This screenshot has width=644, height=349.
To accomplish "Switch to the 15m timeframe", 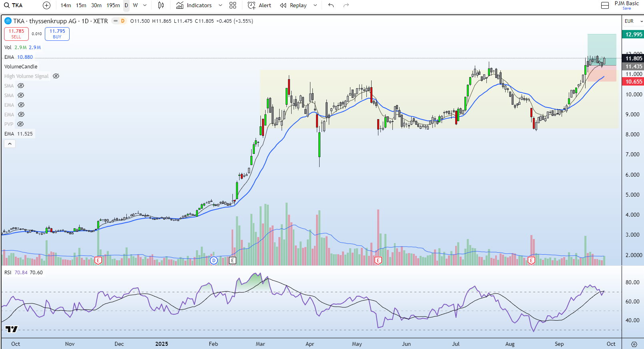I will (x=81, y=5).
